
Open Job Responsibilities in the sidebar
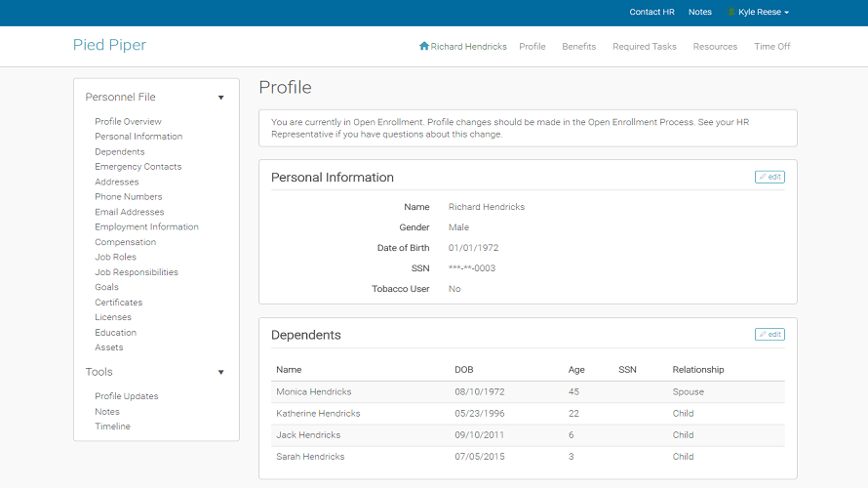pyautogui.click(x=137, y=272)
